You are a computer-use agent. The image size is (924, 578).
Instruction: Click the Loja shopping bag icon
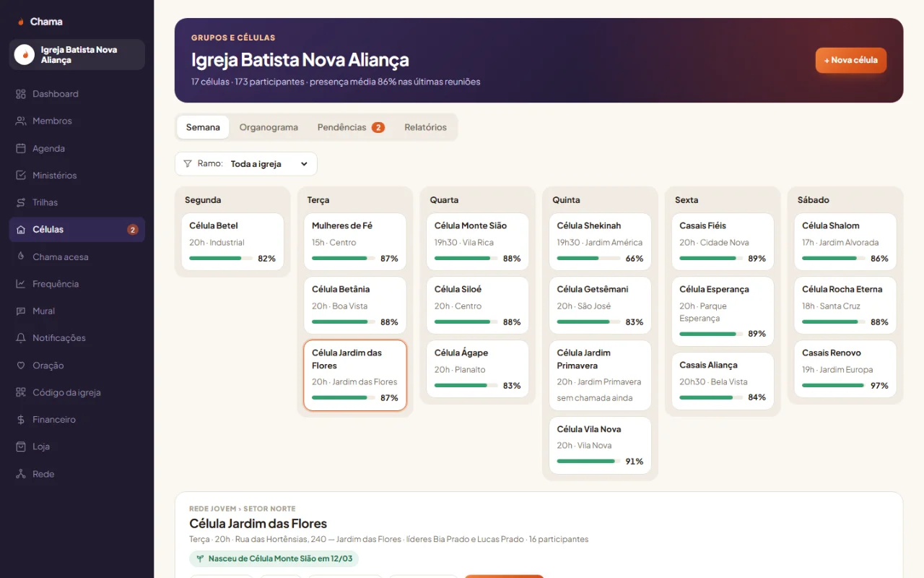coord(20,447)
